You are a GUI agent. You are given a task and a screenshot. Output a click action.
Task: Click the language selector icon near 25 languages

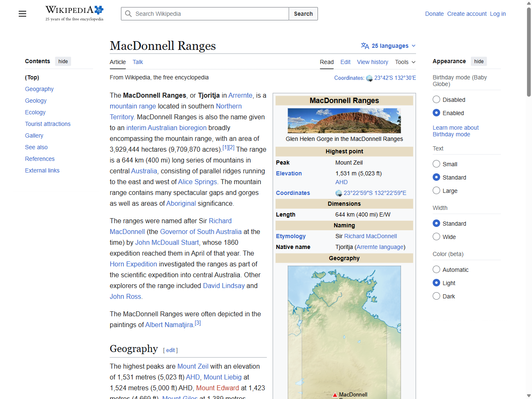(365, 46)
